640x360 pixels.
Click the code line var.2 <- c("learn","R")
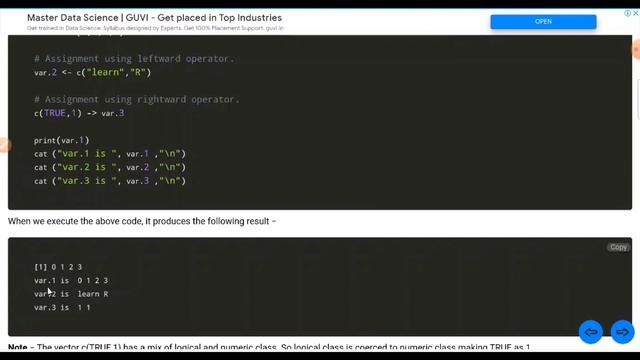point(92,73)
